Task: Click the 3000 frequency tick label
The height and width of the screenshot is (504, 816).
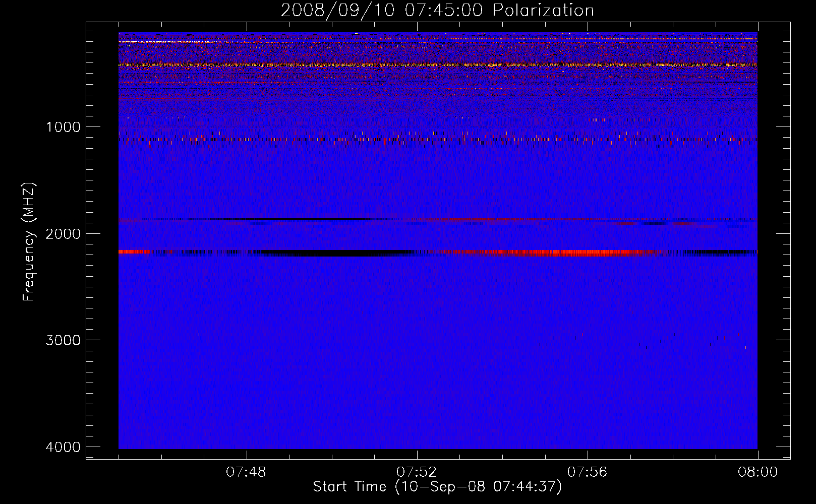Action: click(63, 340)
